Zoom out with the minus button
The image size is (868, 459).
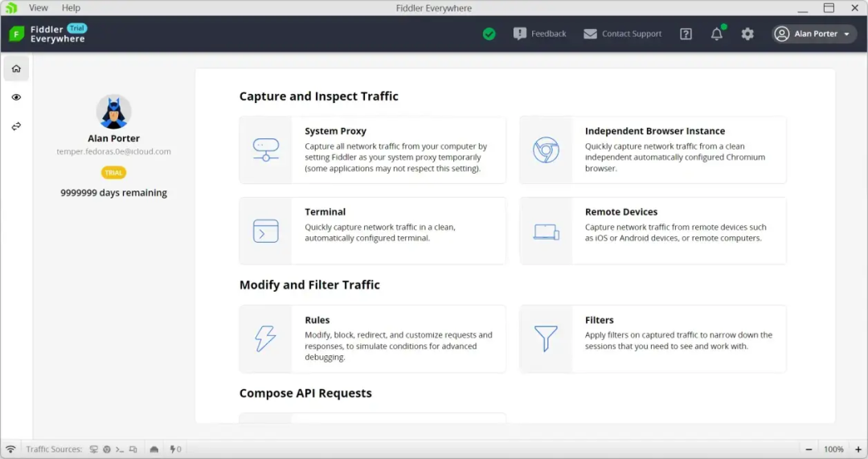809,449
